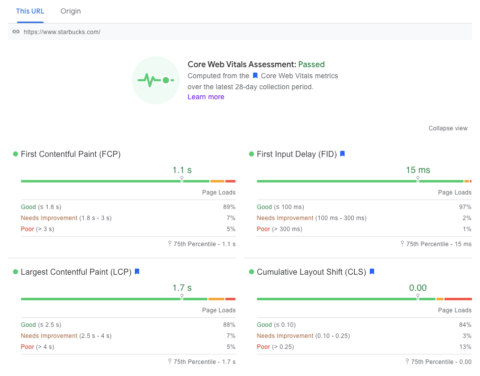Switch to the Origin tab

pyautogui.click(x=70, y=11)
